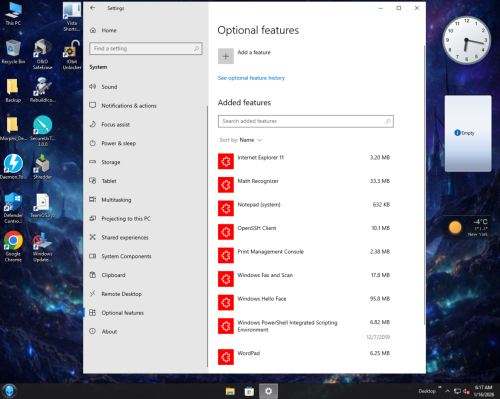Click the Internet Explorer 11 feature icon
The height and width of the screenshot is (399, 500).
click(226, 161)
